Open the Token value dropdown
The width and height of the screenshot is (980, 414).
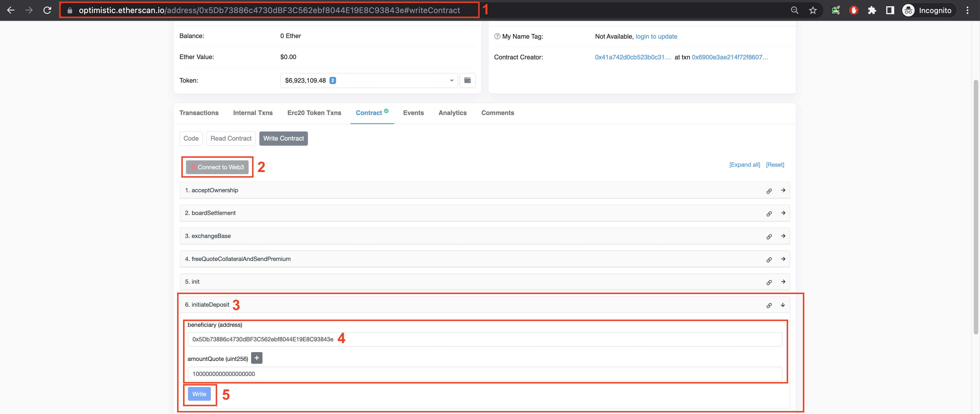pos(368,80)
